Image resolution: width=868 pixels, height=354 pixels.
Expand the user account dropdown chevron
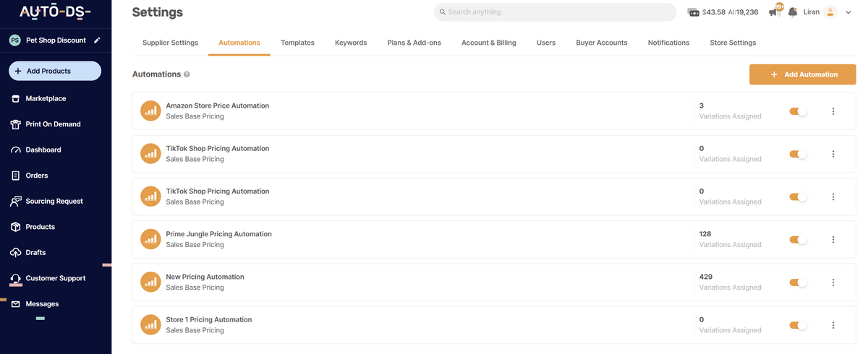[x=848, y=12]
